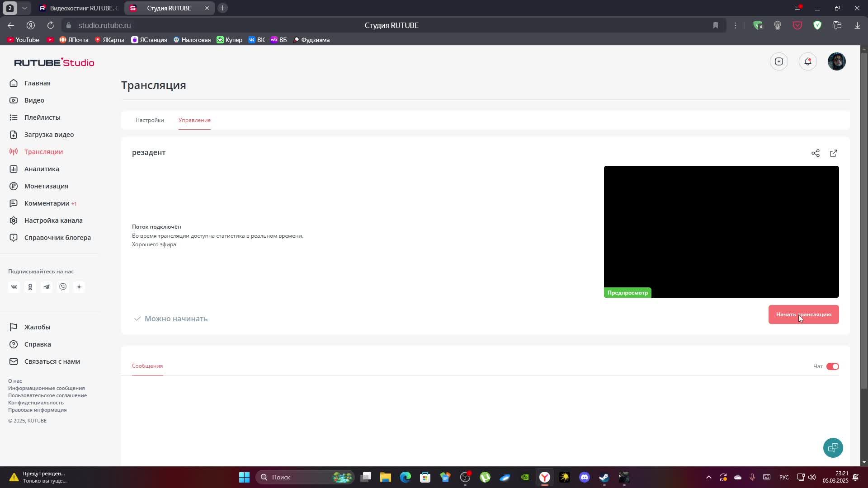This screenshot has width=868, height=488.
Task: Click the bookmark page icon in address bar
Action: coord(716,25)
